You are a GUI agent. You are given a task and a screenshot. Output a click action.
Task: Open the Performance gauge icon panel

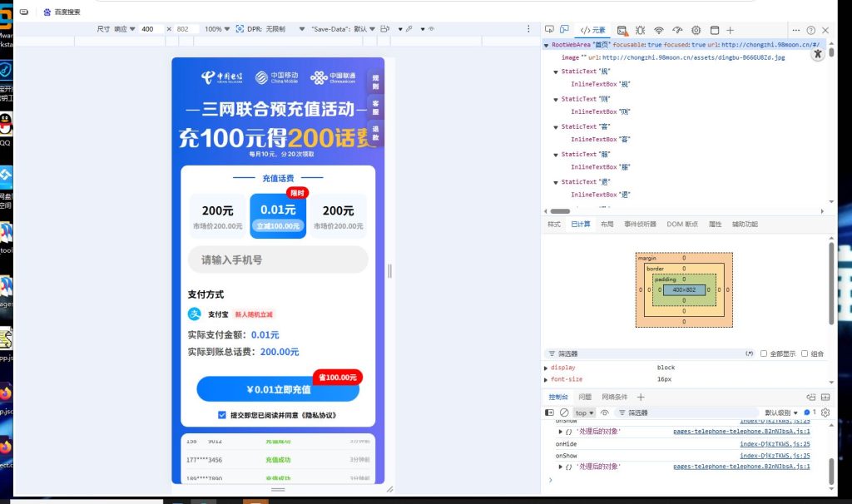(x=677, y=31)
